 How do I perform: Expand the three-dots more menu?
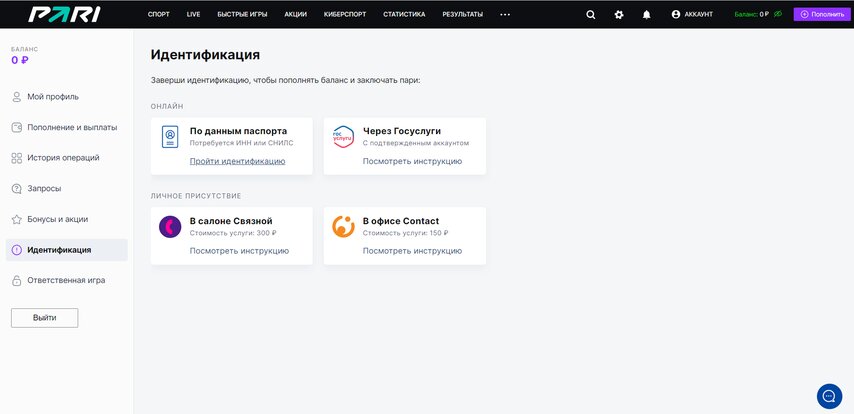pyautogui.click(x=505, y=15)
